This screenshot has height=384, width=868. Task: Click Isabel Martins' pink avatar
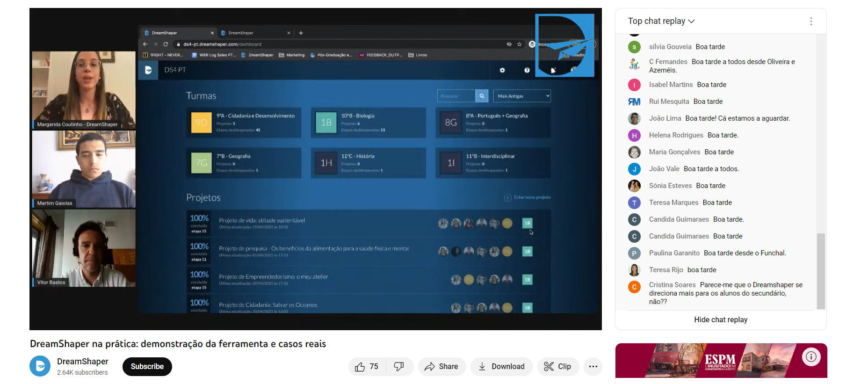click(x=634, y=85)
